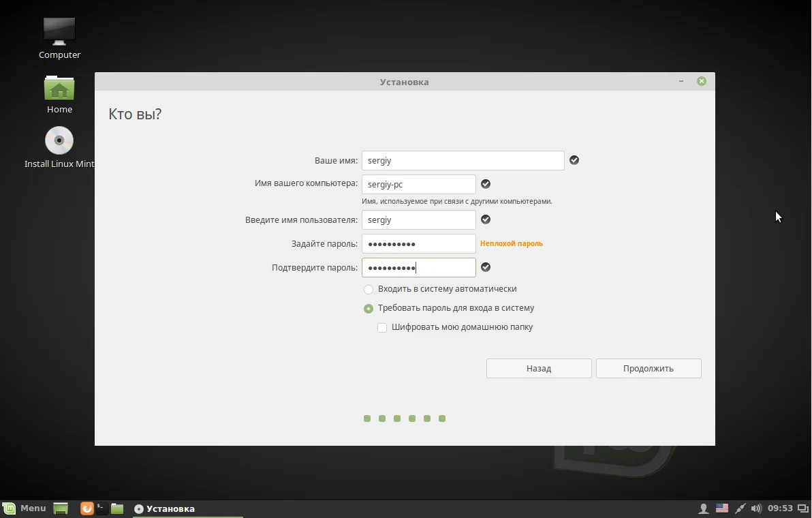Open the user applet in system tray

pos(703,508)
